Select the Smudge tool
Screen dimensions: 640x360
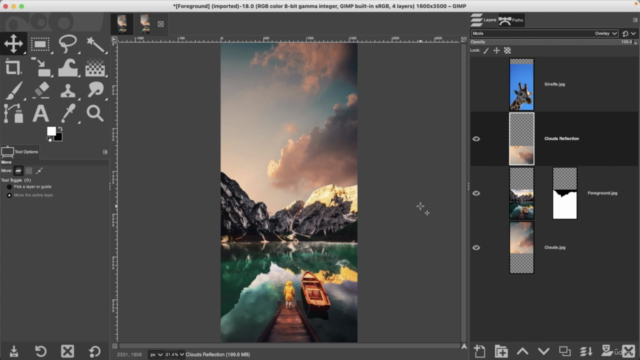coord(95,90)
